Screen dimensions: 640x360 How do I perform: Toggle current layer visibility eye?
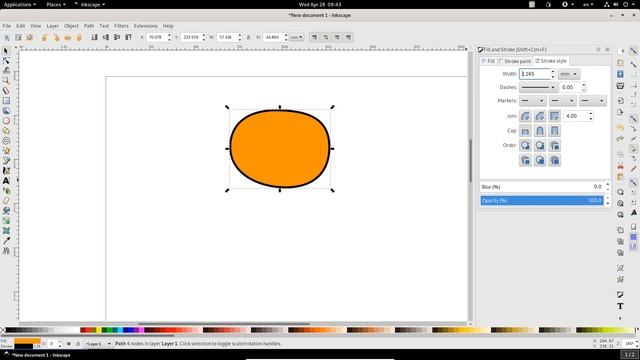69,344
